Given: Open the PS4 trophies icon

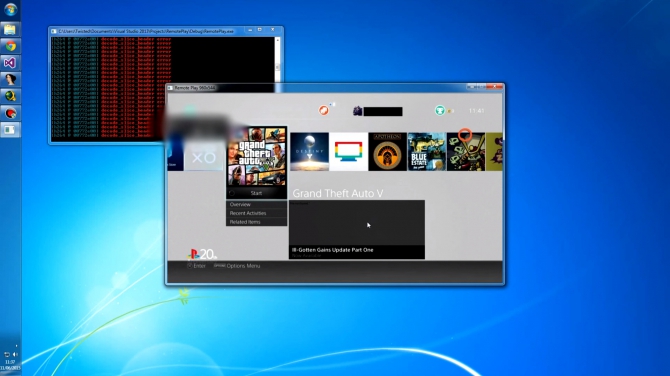Looking at the screenshot, I should 440,110.
